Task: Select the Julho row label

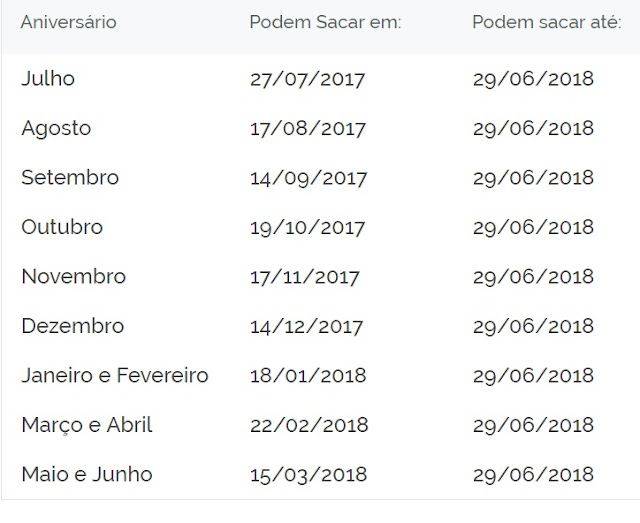Action: tap(48, 79)
